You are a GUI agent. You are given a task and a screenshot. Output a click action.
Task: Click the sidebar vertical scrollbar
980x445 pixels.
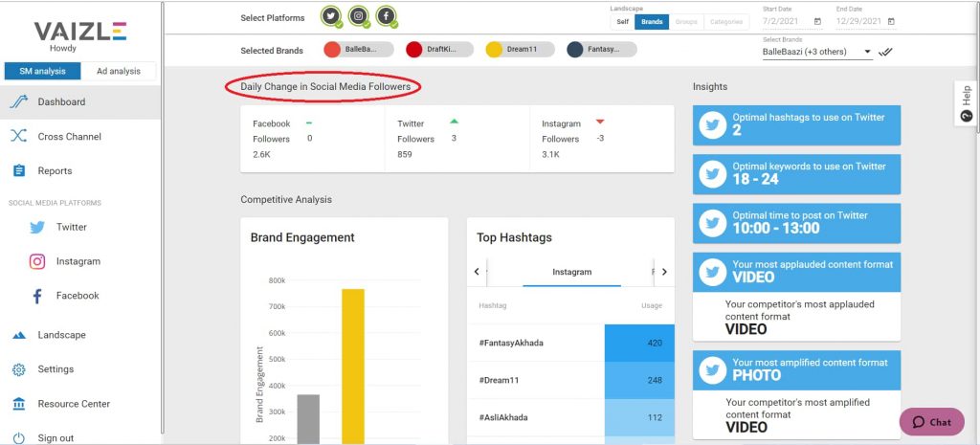coord(163,219)
